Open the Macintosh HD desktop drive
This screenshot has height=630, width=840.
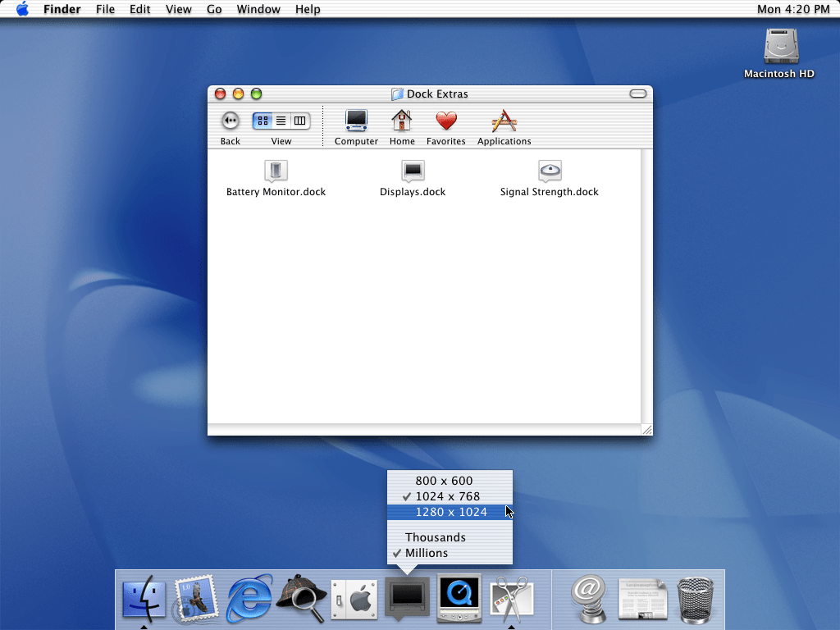click(x=778, y=48)
